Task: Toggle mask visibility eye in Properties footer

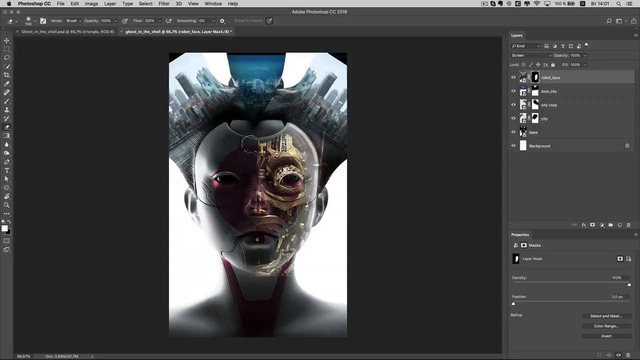Action: click(618, 355)
